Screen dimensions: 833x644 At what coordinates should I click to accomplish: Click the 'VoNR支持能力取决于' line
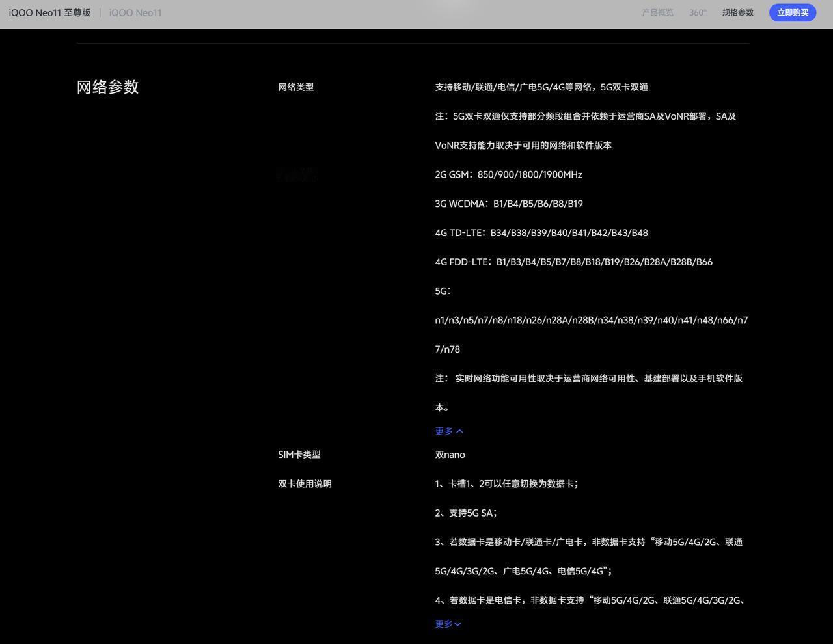pyautogui.click(x=523, y=146)
